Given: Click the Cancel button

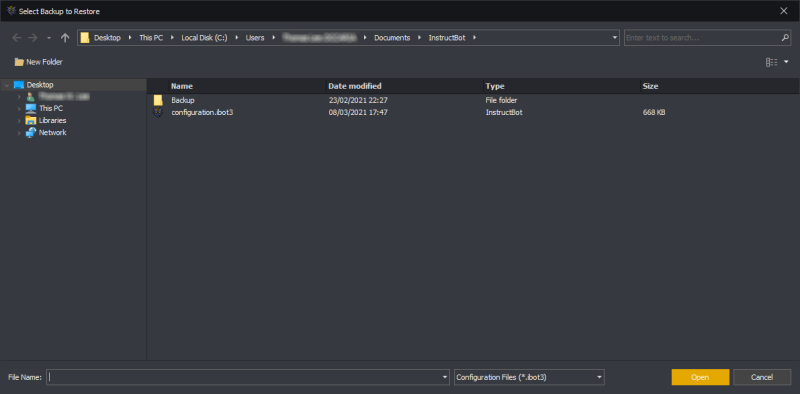Looking at the screenshot, I should (762, 377).
